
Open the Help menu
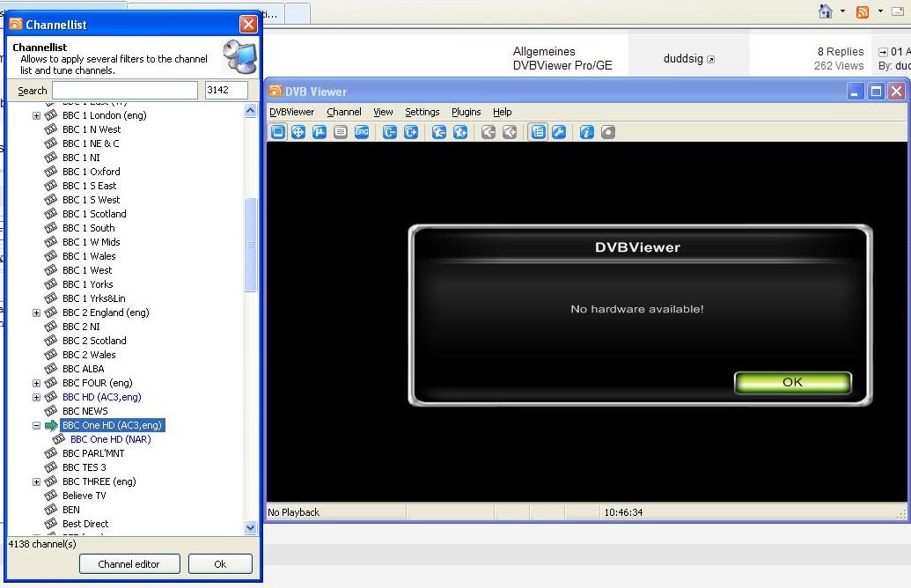(x=502, y=112)
